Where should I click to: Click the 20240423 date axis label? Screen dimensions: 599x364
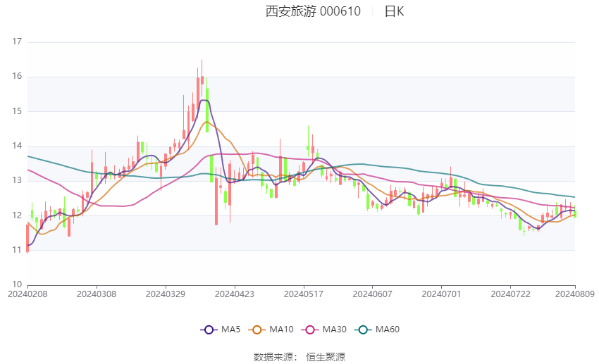click(x=234, y=293)
